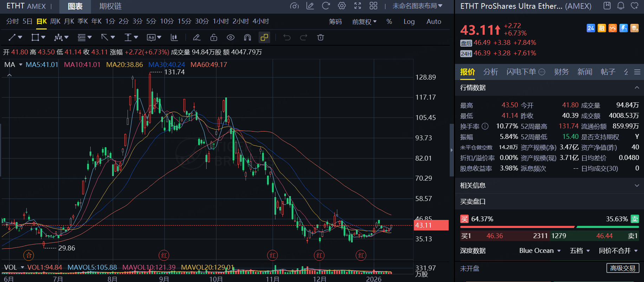Click the tan stacked layers badge
The image size is (644, 282).
click(635, 28)
